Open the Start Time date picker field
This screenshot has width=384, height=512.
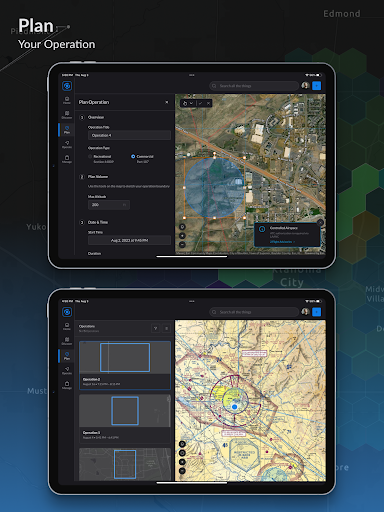tap(129, 240)
